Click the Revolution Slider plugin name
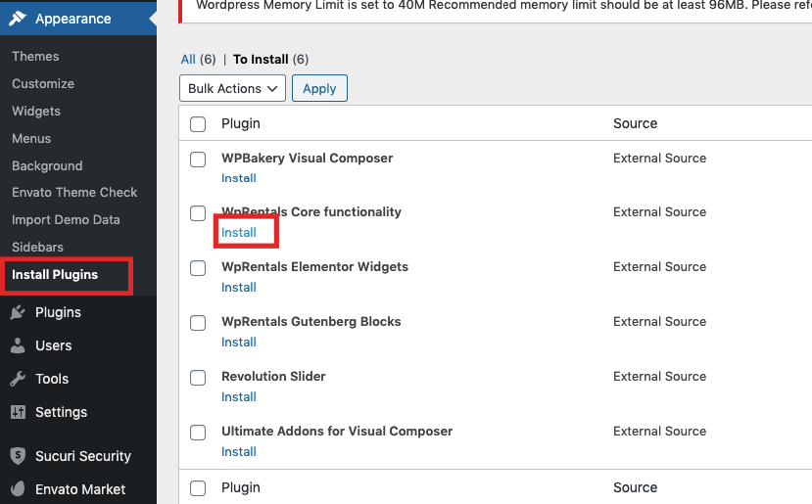Image resolution: width=812 pixels, height=504 pixels. coord(273,376)
